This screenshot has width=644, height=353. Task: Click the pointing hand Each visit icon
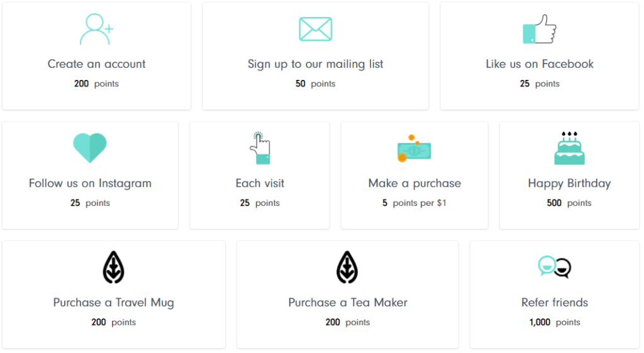[x=260, y=148]
